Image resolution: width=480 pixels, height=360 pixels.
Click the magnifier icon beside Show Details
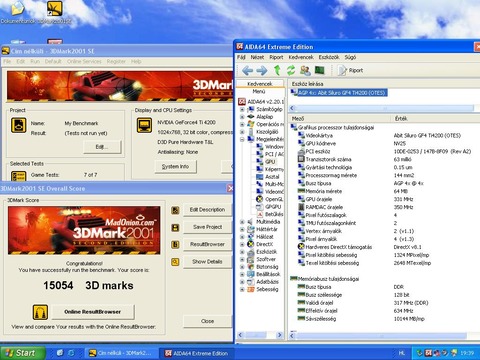[175, 262]
